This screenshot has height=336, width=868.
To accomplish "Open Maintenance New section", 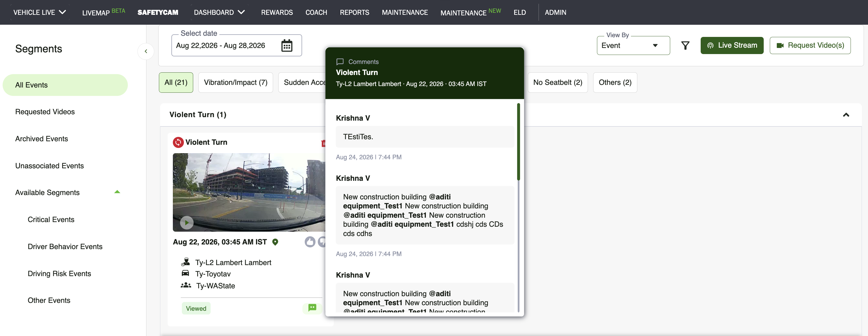I will 470,12.
